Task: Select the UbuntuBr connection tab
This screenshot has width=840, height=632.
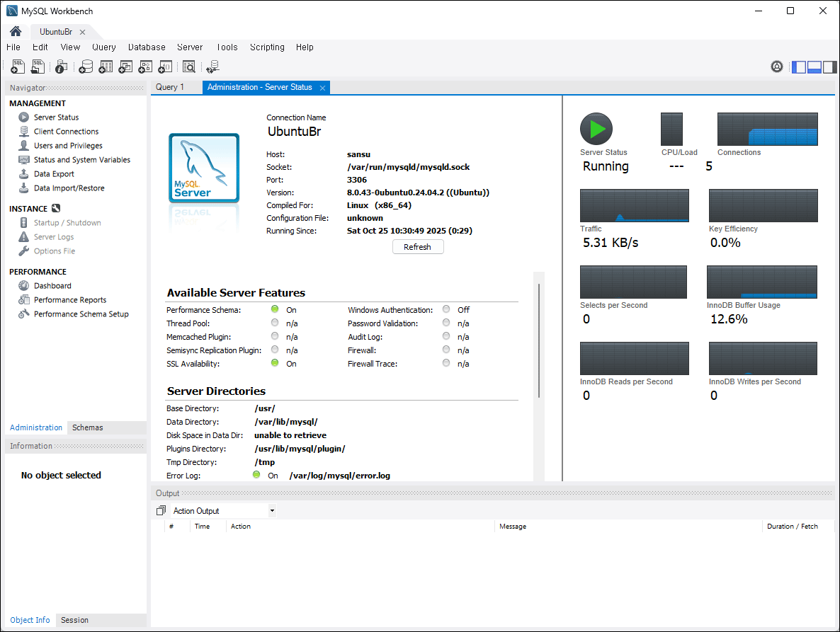Action: click(56, 32)
